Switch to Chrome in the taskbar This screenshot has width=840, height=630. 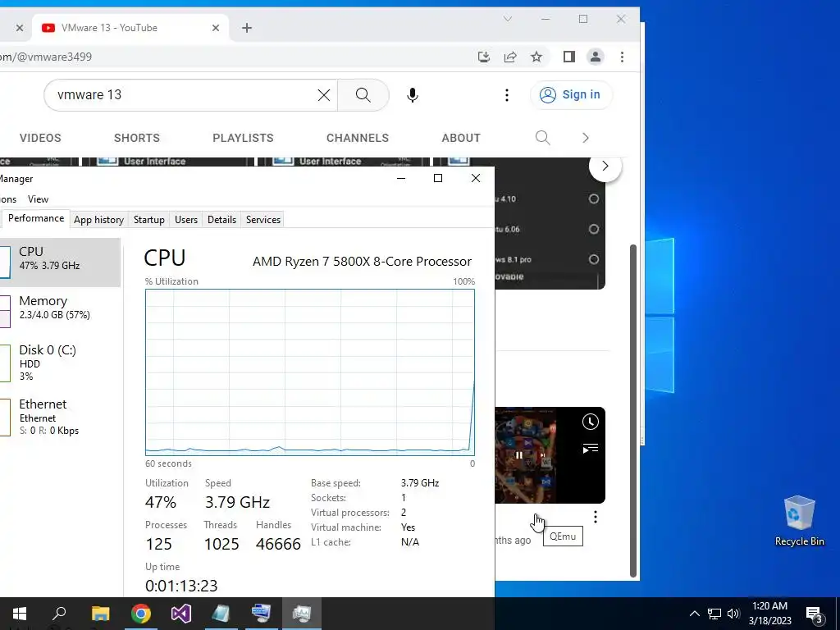(141, 614)
